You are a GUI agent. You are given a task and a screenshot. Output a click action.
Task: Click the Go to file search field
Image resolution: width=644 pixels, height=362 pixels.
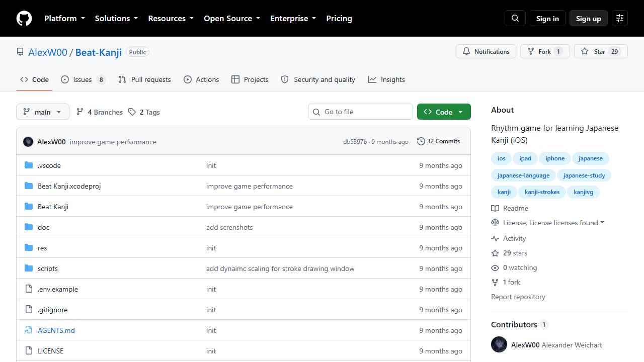coord(360,112)
